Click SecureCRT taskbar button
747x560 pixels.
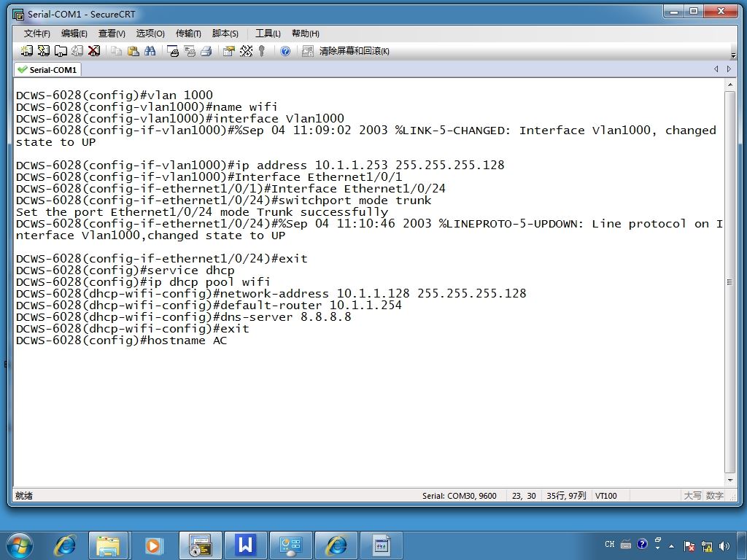[200, 545]
